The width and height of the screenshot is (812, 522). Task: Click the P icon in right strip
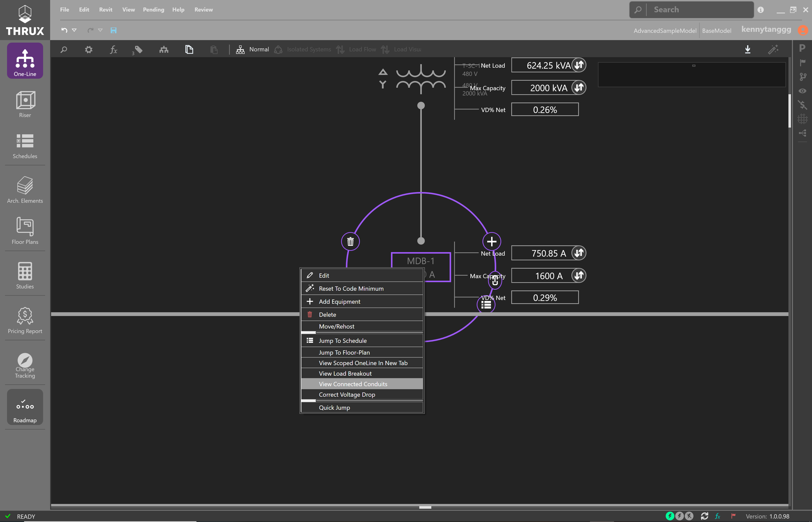click(802, 48)
